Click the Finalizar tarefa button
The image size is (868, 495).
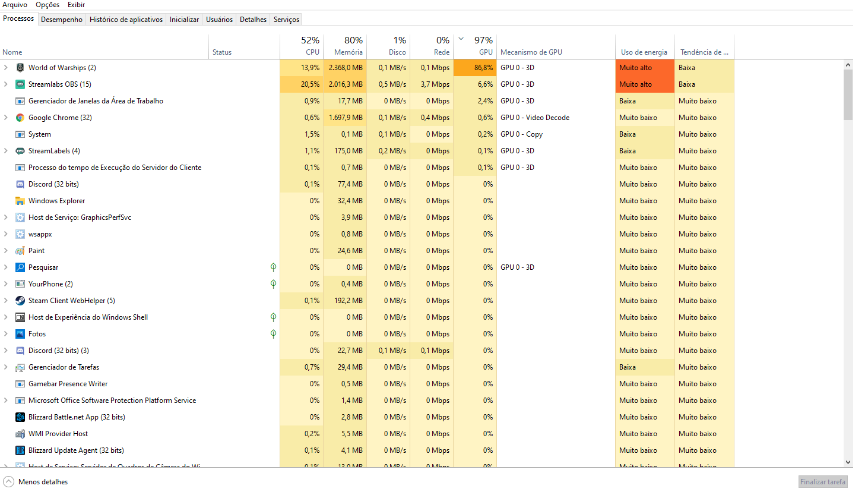tap(823, 482)
